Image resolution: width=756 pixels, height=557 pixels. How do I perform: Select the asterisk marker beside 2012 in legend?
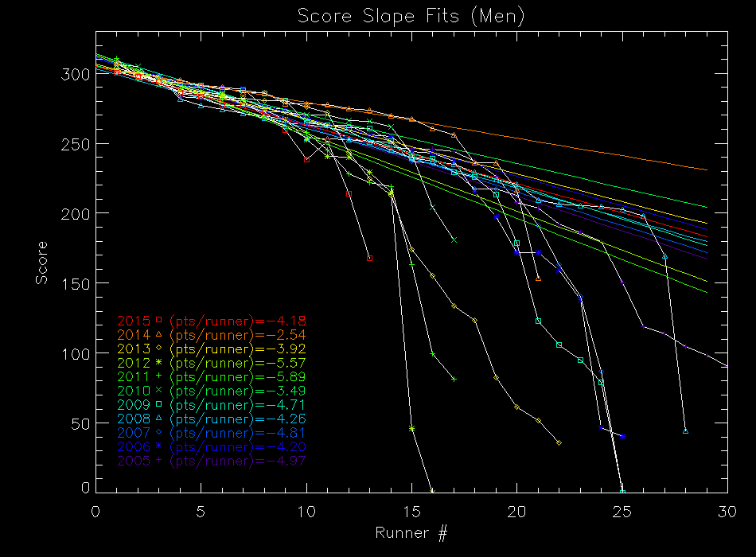tap(158, 362)
